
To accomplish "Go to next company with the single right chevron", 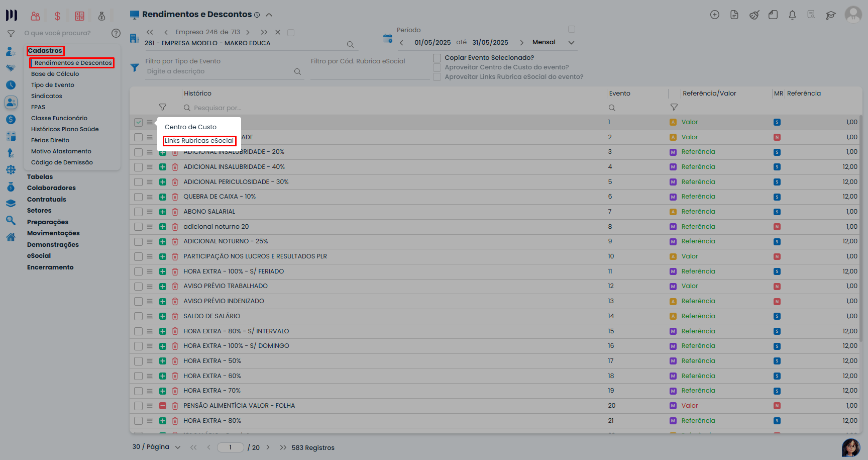I will pos(248,32).
